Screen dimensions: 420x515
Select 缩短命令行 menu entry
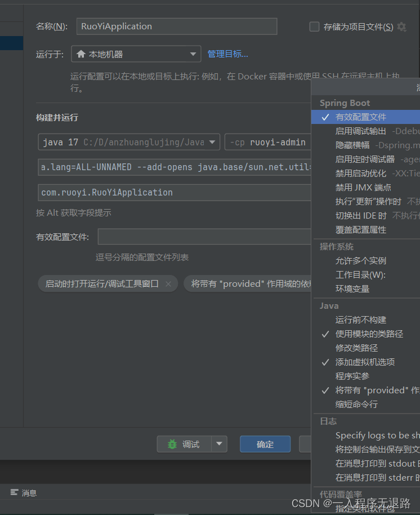point(365,405)
